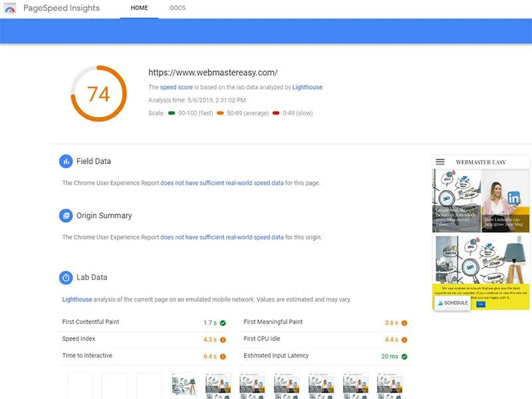Click the 4.4 s value
The image size is (532, 399).
392,340
